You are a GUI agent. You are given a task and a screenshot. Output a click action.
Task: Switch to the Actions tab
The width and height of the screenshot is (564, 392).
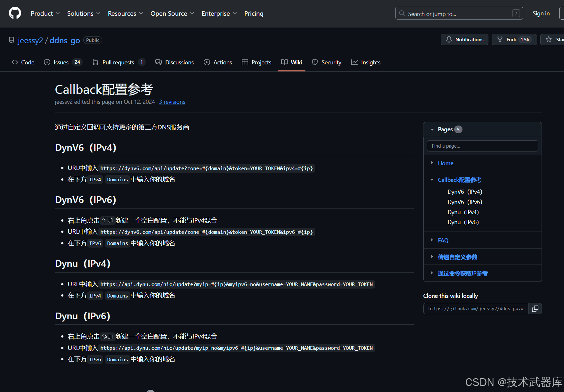[218, 62]
